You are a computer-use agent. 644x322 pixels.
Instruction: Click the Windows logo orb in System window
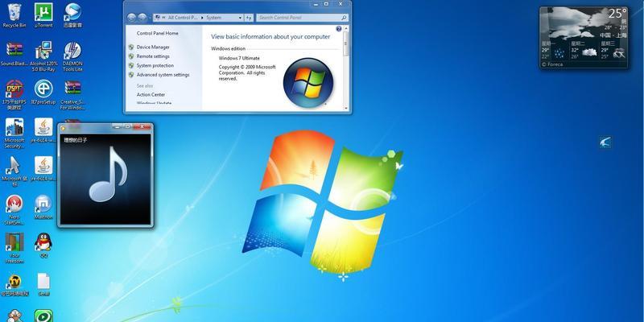[x=308, y=83]
